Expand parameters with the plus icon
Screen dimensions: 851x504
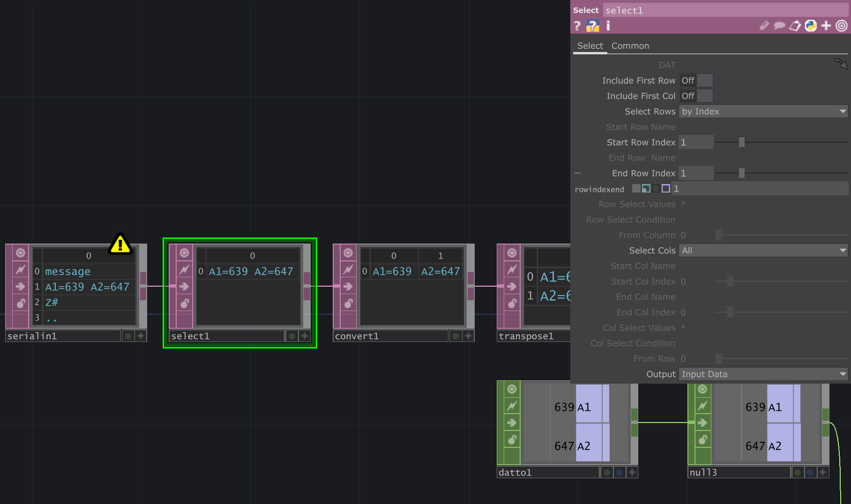[x=826, y=26]
